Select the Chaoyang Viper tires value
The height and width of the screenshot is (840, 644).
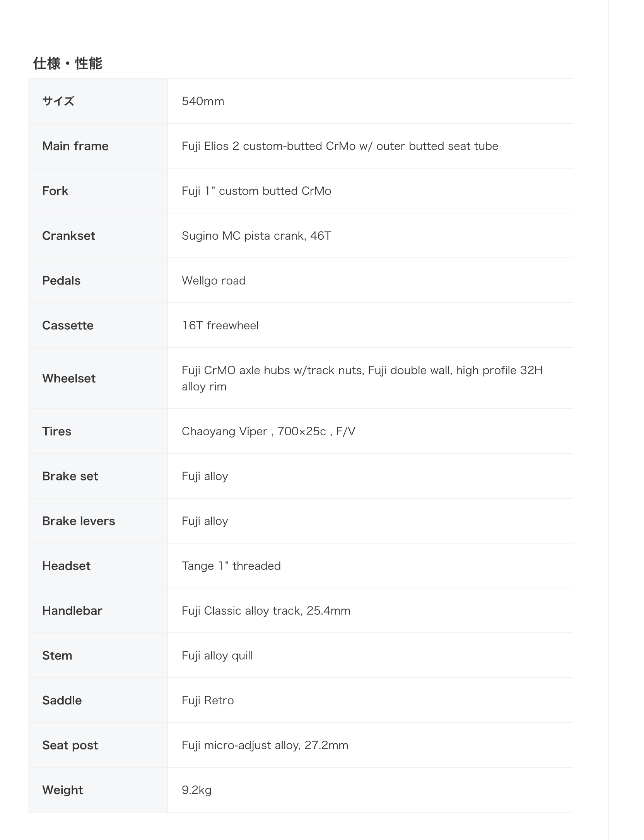pyautogui.click(x=268, y=431)
